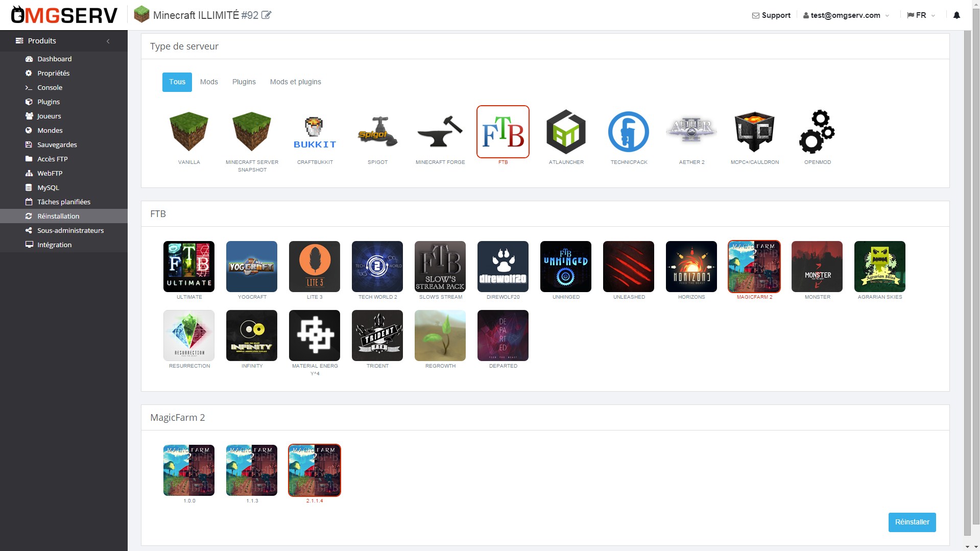Image resolution: width=980 pixels, height=551 pixels.
Task: Expand the test@omgserv.com account dropdown
Action: coord(846,15)
